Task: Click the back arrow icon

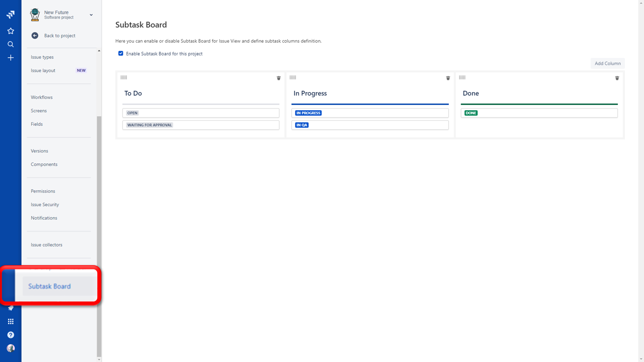Action: pos(35,35)
